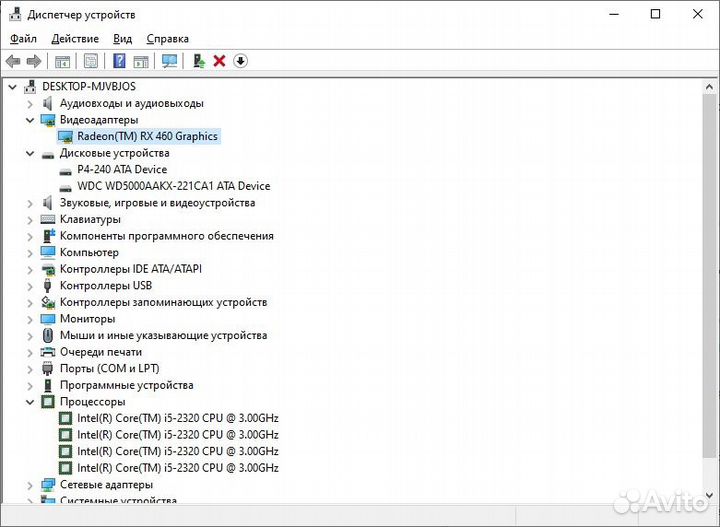
Task: Open the Вид menu
Action: [x=123, y=39]
